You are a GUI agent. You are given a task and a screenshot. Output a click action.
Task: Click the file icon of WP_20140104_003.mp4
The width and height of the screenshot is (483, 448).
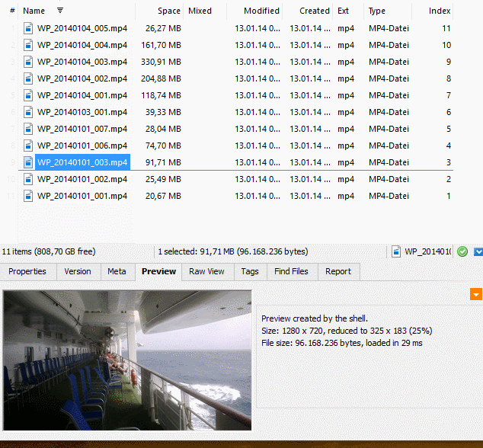pos(28,62)
